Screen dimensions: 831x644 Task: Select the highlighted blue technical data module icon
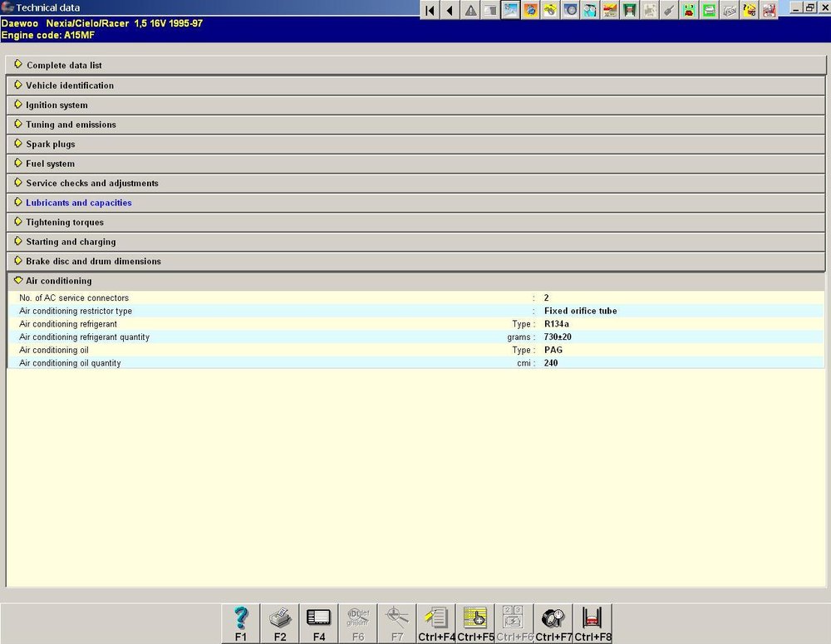510,10
